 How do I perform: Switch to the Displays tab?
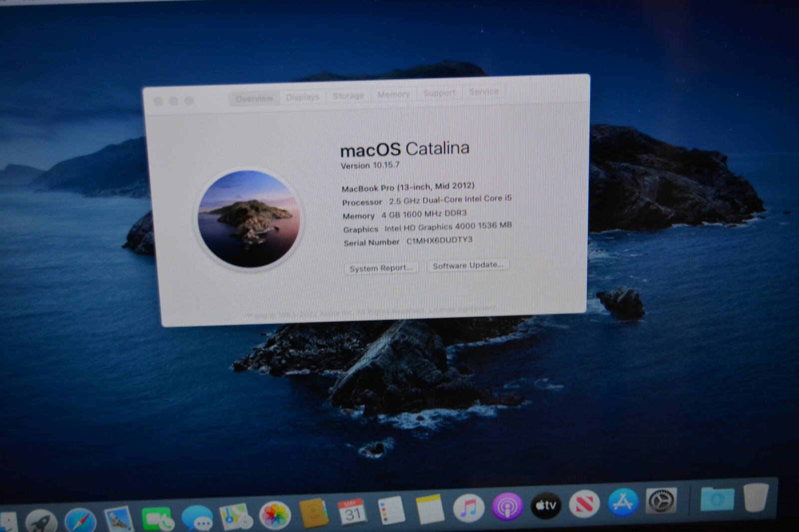(303, 97)
